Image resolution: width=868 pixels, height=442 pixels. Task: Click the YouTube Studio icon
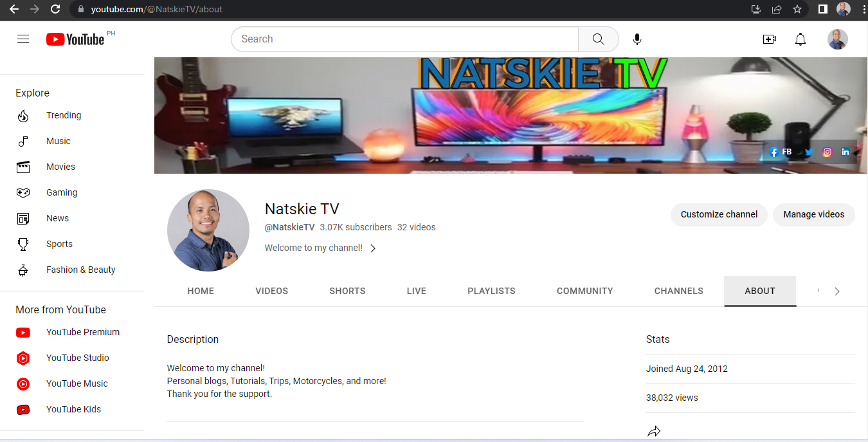click(x=23, y=358)
